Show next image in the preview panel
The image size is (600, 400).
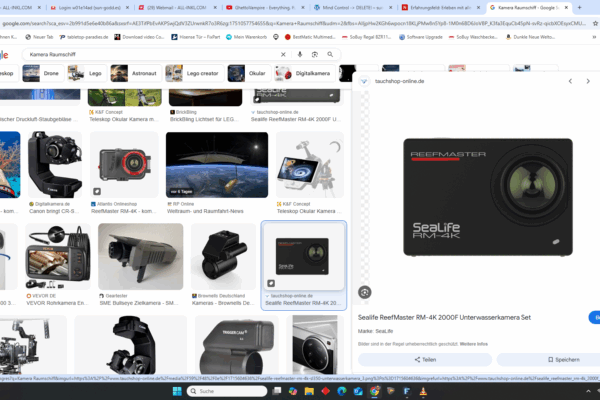tap(588, 81)
